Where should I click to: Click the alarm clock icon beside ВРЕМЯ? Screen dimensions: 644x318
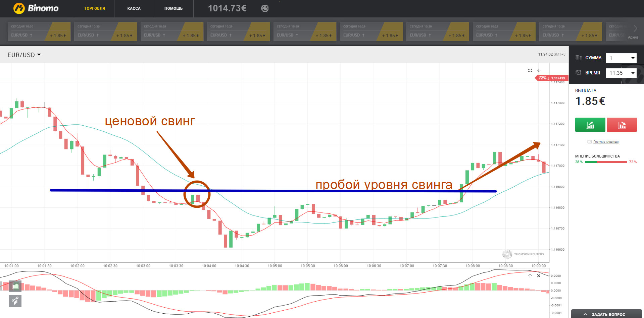(579, 73)
